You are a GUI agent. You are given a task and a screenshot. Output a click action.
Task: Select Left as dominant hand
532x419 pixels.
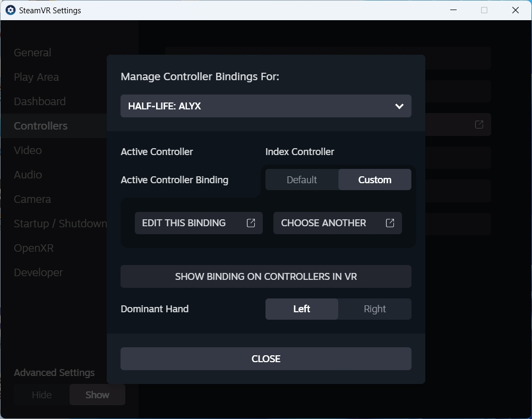coord(302,309)
